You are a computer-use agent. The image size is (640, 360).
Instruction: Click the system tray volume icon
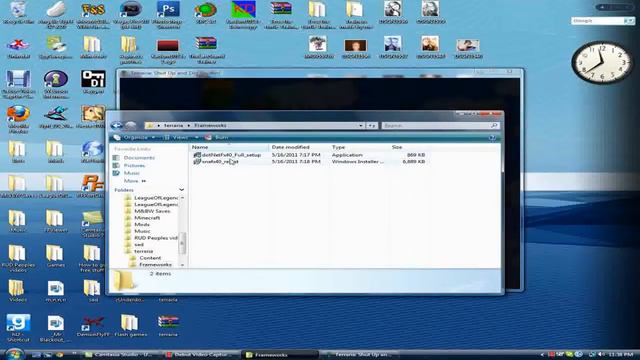pyautogui.click(x=601, y=355)
